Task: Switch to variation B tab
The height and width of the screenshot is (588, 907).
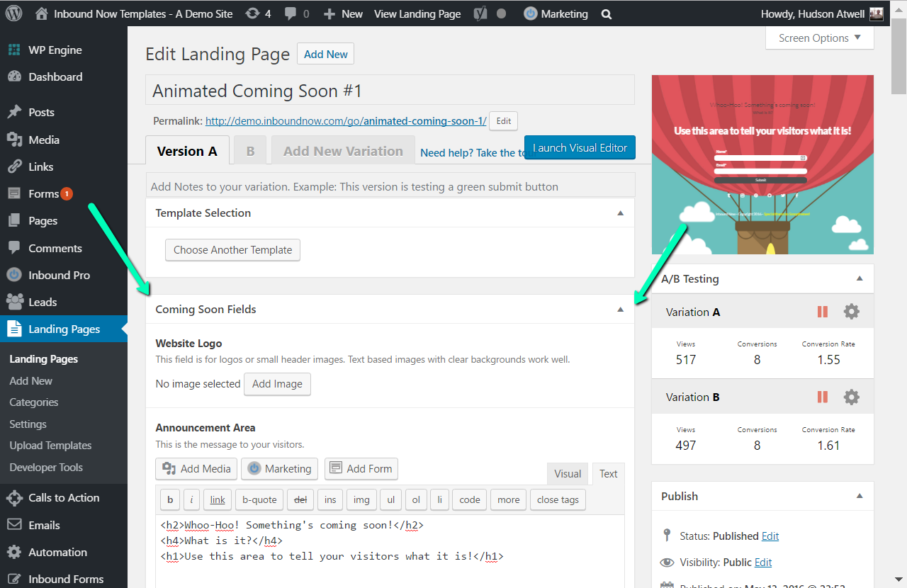Action: tap(250, 151)
